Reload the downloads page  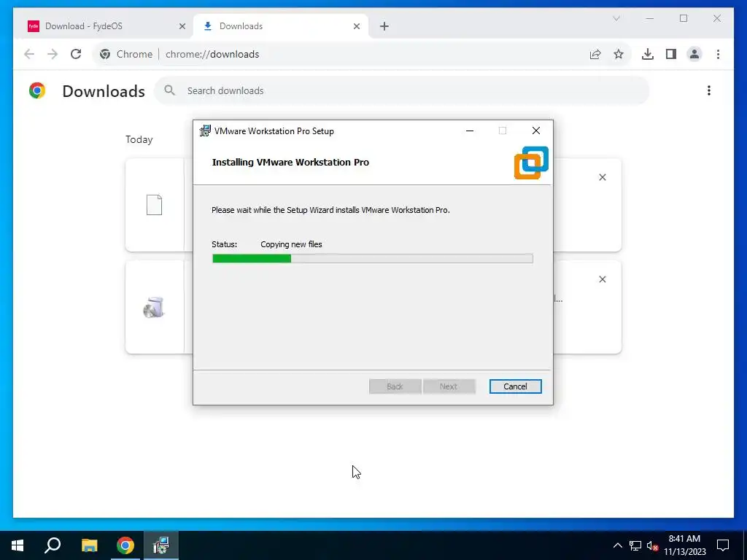76,54
